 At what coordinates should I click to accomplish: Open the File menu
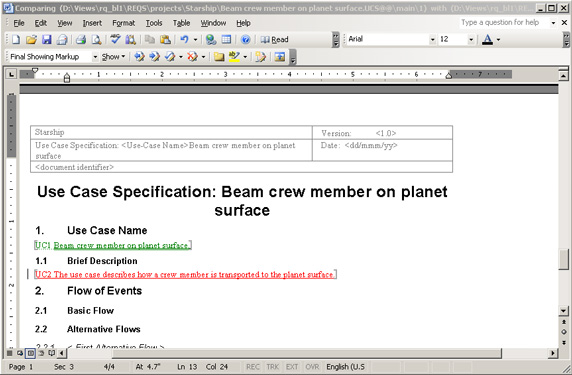(19, 23)
